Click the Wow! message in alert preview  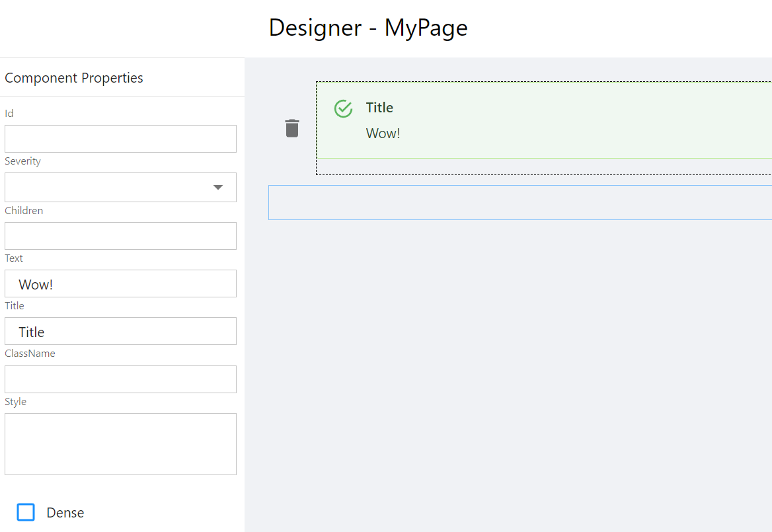[x=383, y=133]
